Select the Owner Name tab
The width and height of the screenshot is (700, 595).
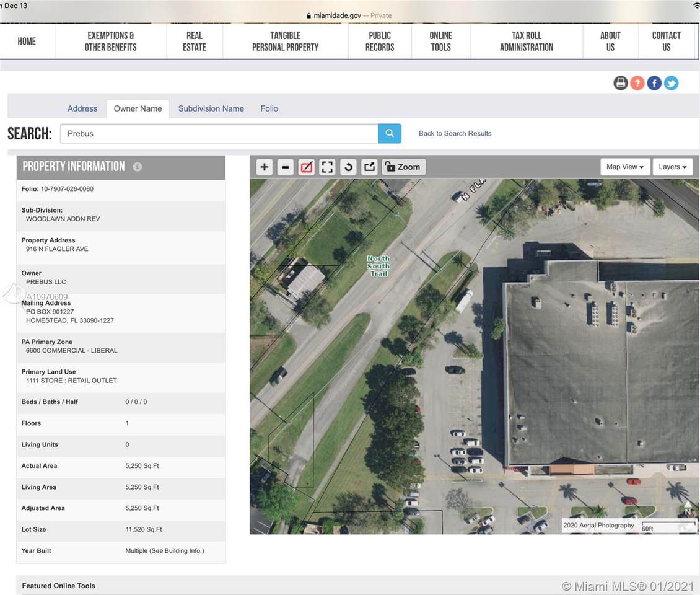point(138,108)
